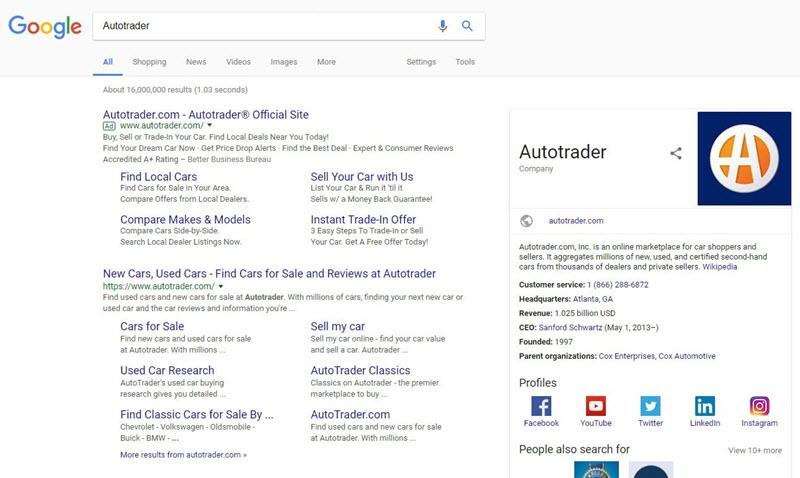Viewport: 800px width, 478px height.
Task: Click 'About 16,000,000 results' text
Action: click(175, 90)
